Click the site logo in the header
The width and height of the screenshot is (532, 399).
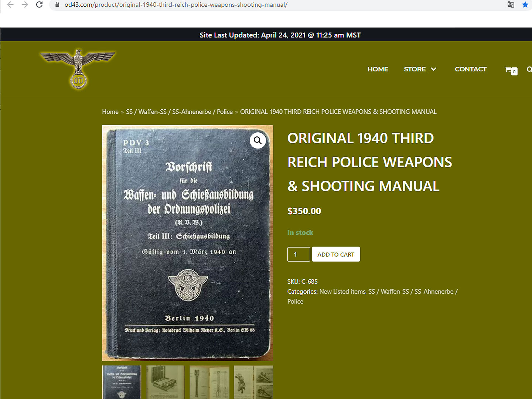coord(78,69)
